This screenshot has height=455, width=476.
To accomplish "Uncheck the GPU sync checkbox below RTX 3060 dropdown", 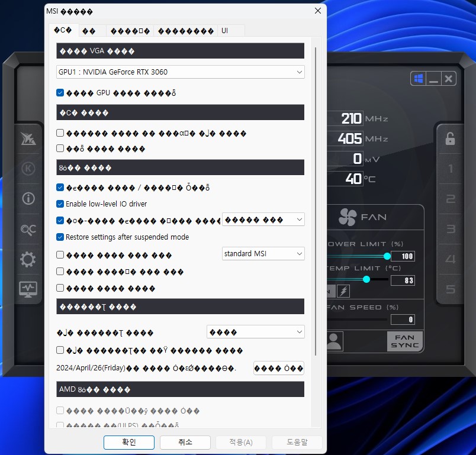I will point(60,92).
